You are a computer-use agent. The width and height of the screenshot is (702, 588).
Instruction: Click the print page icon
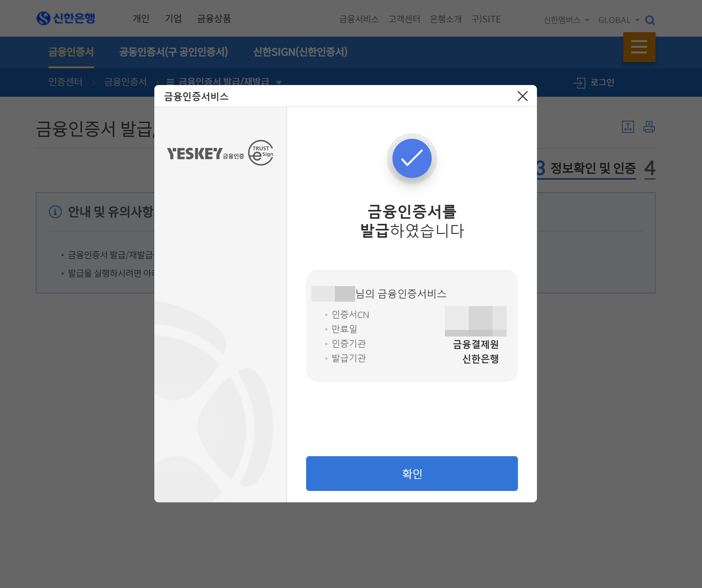tap(649, 127)
